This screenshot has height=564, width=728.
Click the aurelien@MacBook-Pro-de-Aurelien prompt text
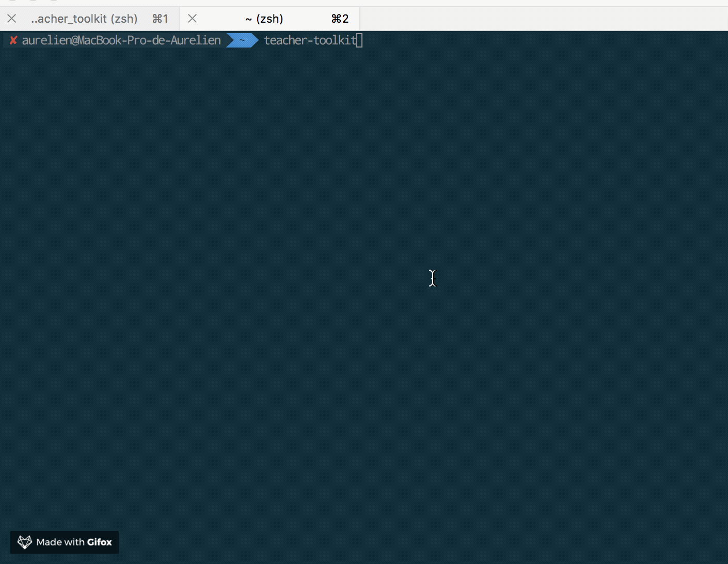(121, 40)
